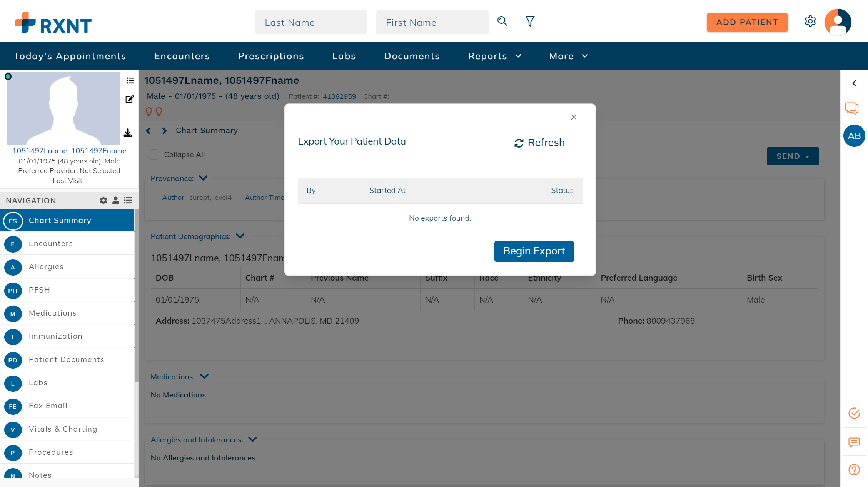This screenshot has height=487, width=868.
Task: Click the Refresh exports icon
Action: coord(519,143)
